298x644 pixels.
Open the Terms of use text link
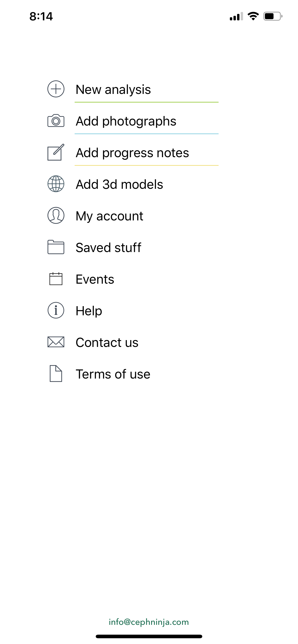point(113,374)
